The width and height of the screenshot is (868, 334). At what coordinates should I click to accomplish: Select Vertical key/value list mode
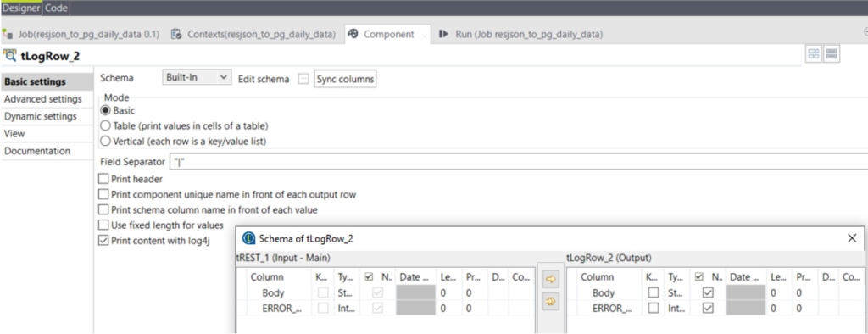click(105, 142)
